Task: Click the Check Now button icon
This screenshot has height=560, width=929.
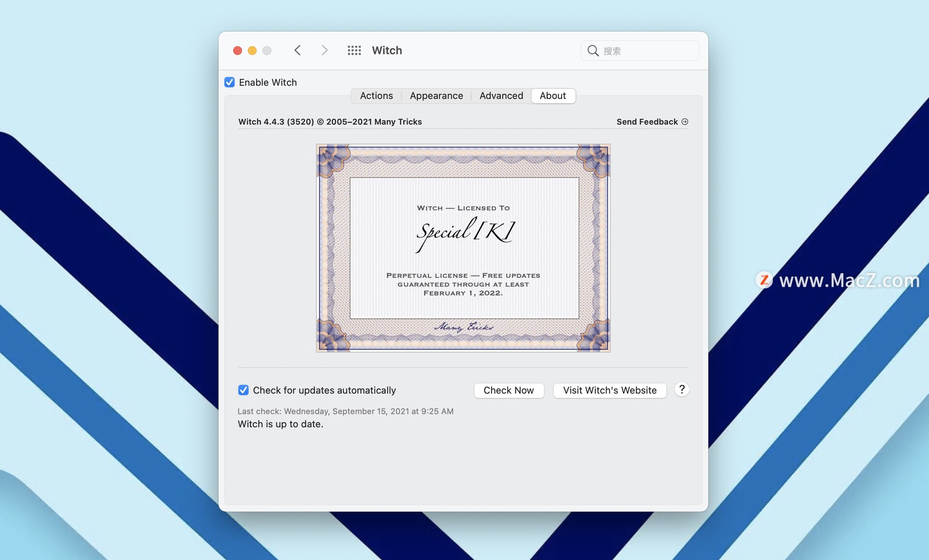Action: pos(509,390)
